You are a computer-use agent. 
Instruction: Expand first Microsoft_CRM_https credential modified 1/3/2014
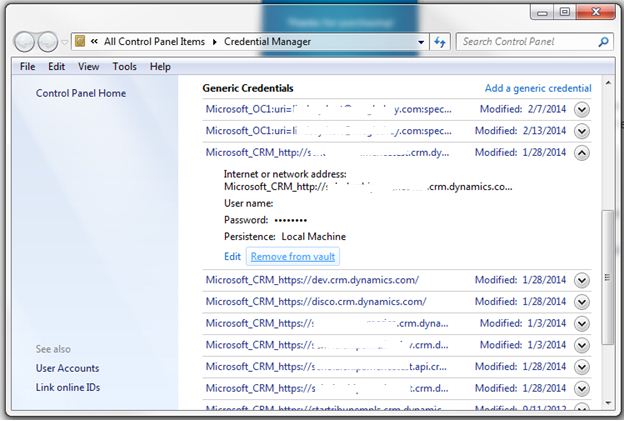tap(582, 324)
